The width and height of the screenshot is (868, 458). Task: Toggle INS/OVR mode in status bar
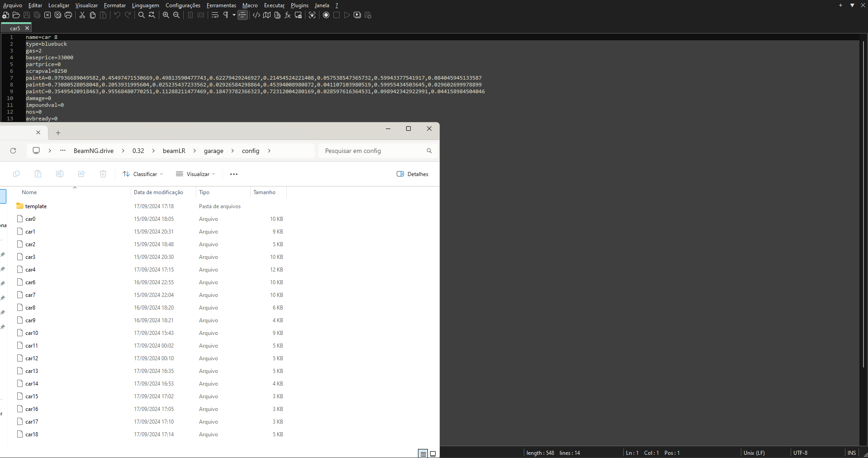(852, 453)
